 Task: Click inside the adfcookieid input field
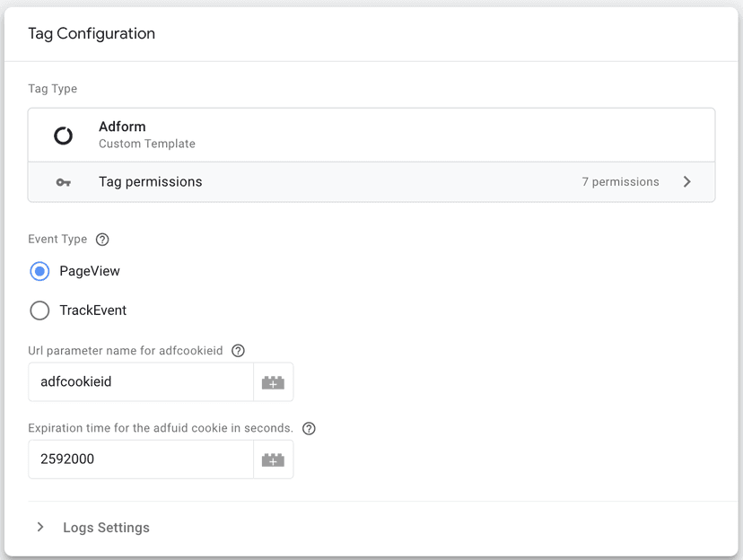[x=140, y=381]
